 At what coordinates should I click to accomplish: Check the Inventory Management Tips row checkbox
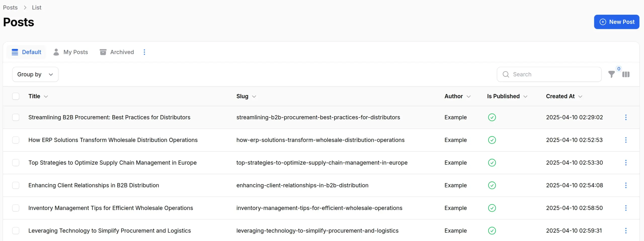[16, 208]
